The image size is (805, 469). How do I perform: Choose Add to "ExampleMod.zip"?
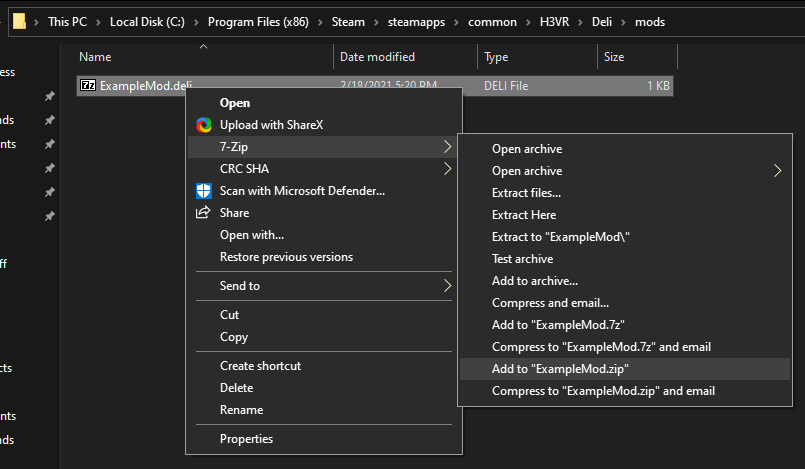click(625, 369)
